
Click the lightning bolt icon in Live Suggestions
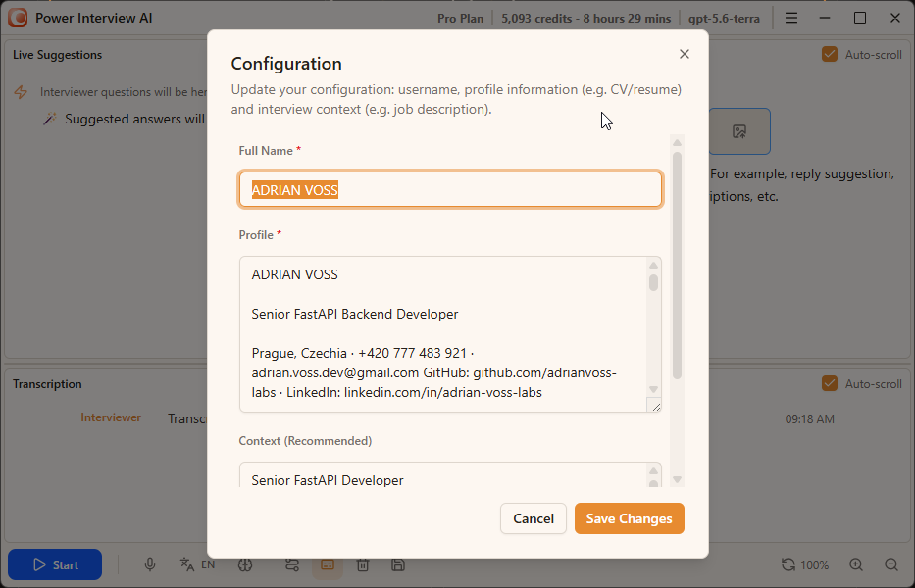click(21, 92)
